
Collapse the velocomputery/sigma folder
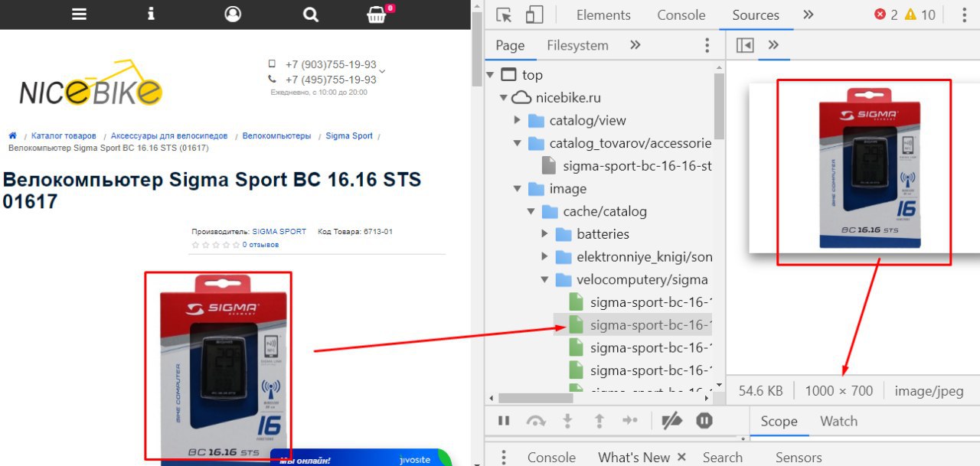(545, 279)
